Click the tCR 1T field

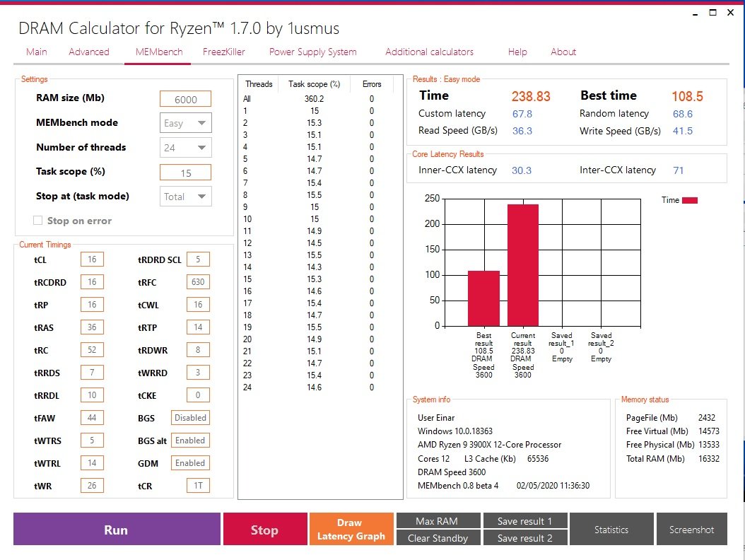(198, 485)
